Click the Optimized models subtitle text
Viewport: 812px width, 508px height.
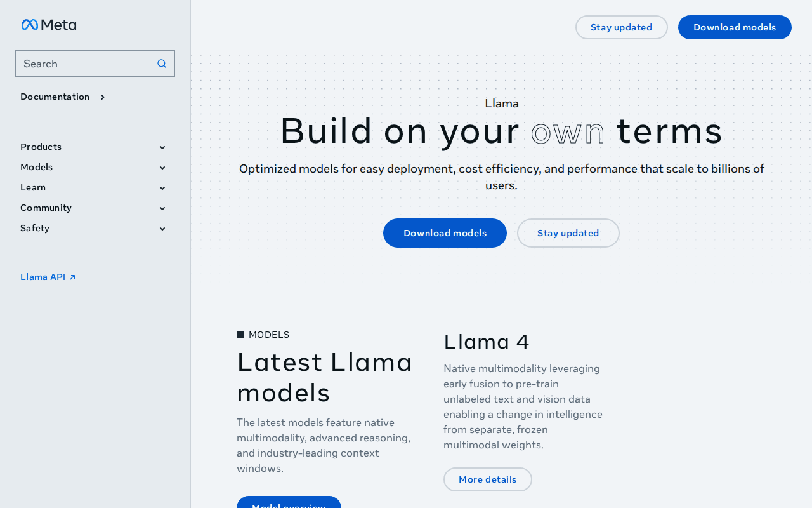click(x=502, y=177)
